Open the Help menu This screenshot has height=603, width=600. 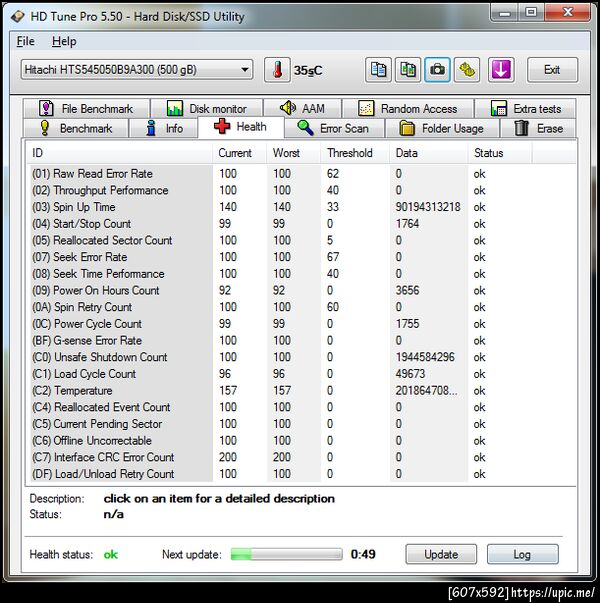click(x=64, y=41)
